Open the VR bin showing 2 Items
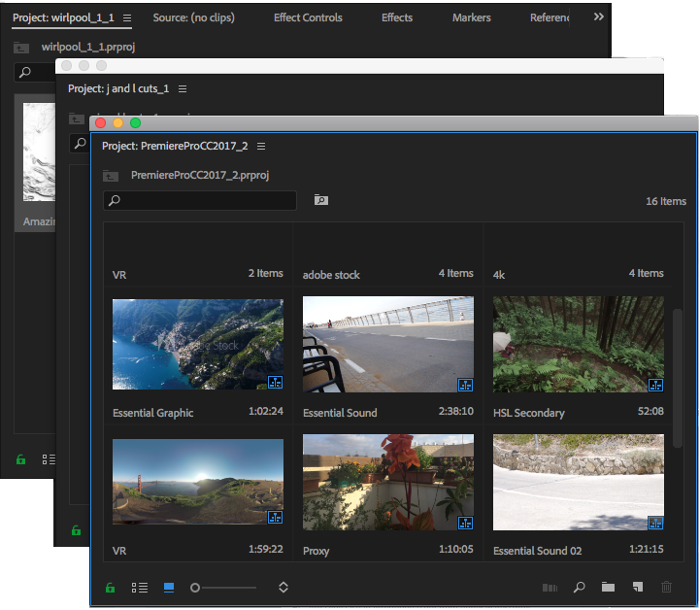Screen dimensions: 700x610 (198, 254)
